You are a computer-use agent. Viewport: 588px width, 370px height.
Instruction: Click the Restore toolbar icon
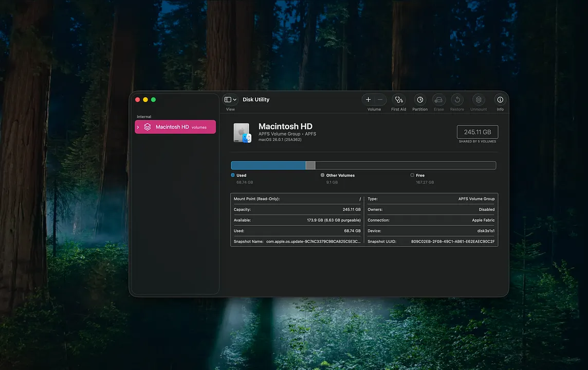457,99
